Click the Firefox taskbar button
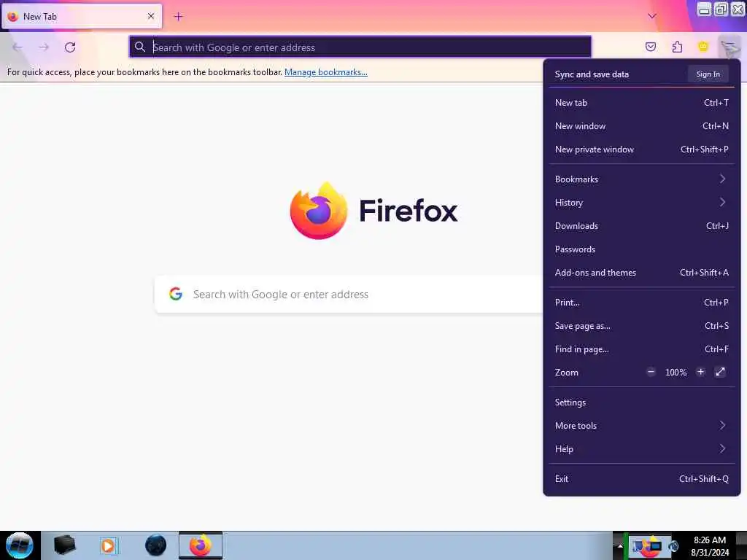747x560 pixels. point(201,545)
